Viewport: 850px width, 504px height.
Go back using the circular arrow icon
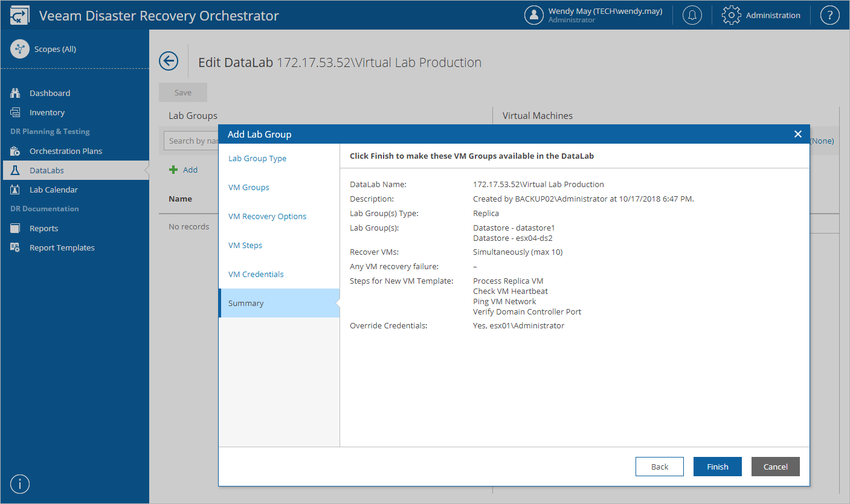[x=169, y=61]
